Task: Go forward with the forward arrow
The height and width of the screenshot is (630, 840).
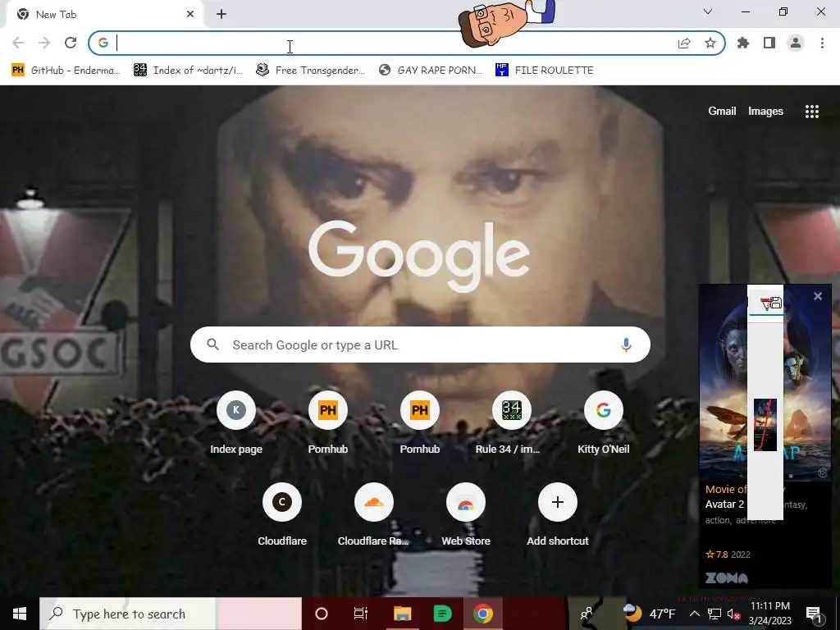Action: [x=44, y=43]
